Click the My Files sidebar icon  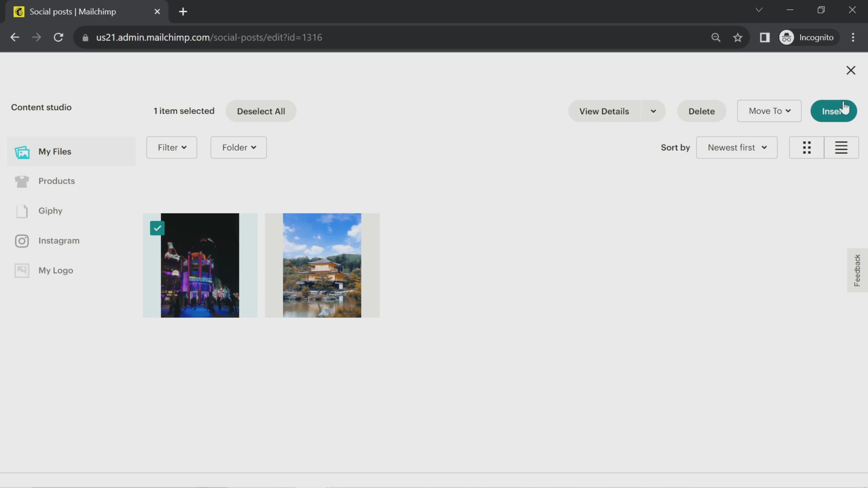coord(22,151)
